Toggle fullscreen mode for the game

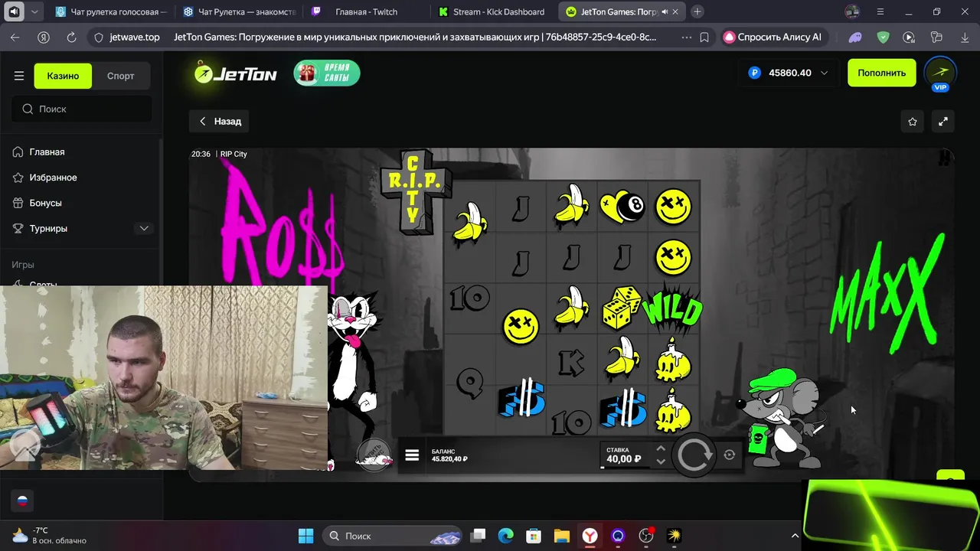coord(943,122)
